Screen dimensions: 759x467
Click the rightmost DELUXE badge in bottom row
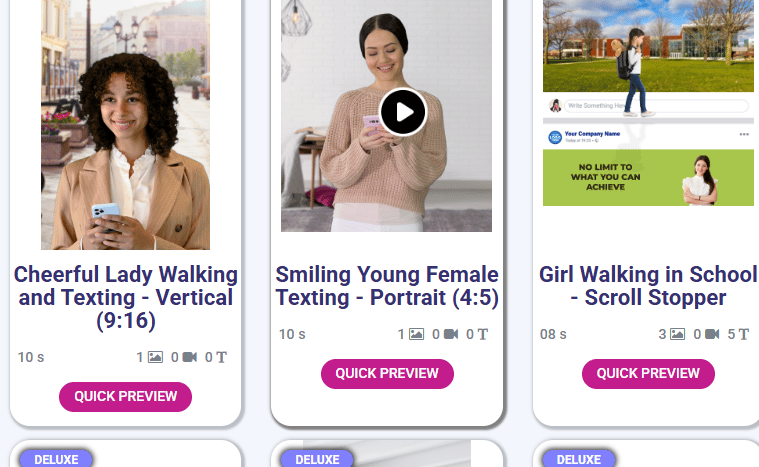click(x=578, y=459)
